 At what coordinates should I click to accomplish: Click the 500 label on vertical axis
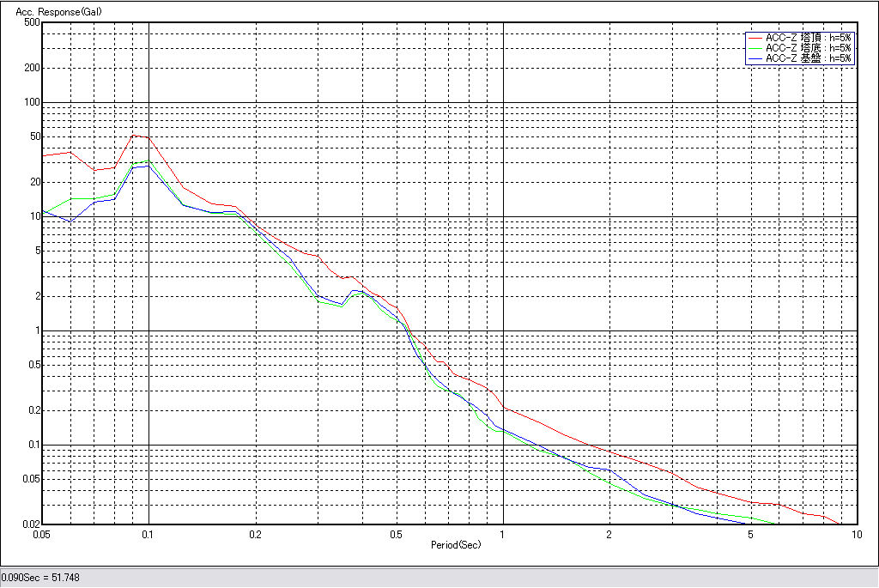coord(32,22)
